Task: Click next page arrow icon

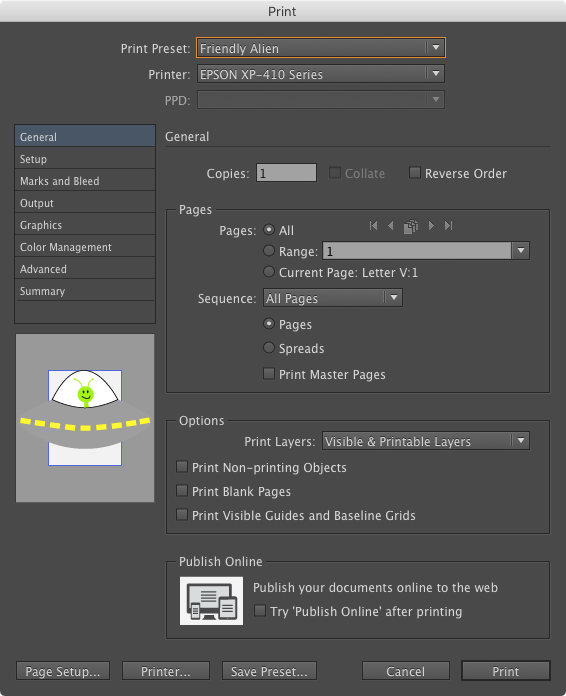Action: point(431,225)
